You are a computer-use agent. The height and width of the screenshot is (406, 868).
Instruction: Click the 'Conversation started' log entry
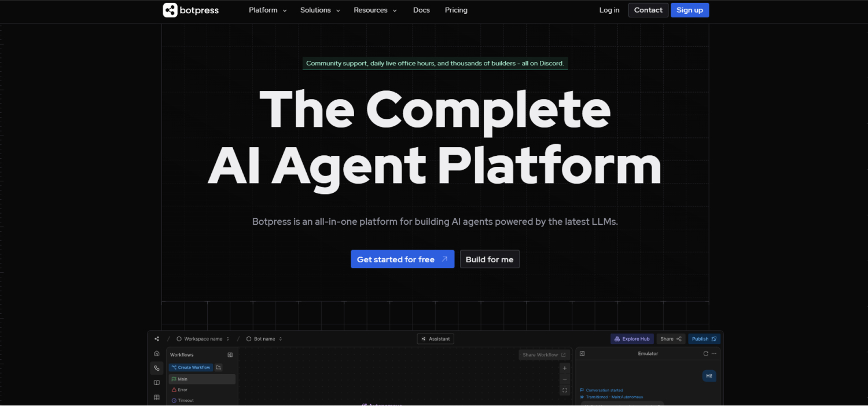click(x=601, y=390)
